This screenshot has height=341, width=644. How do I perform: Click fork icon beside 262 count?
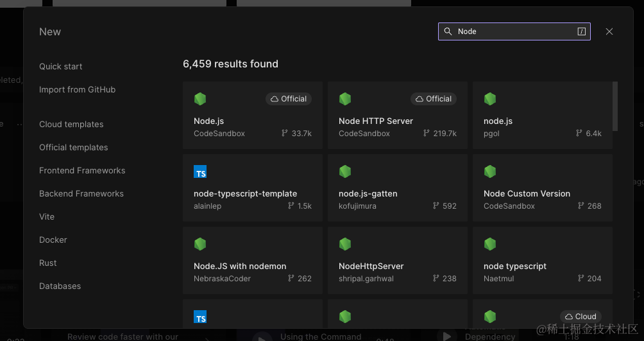[x=291, y=279]
